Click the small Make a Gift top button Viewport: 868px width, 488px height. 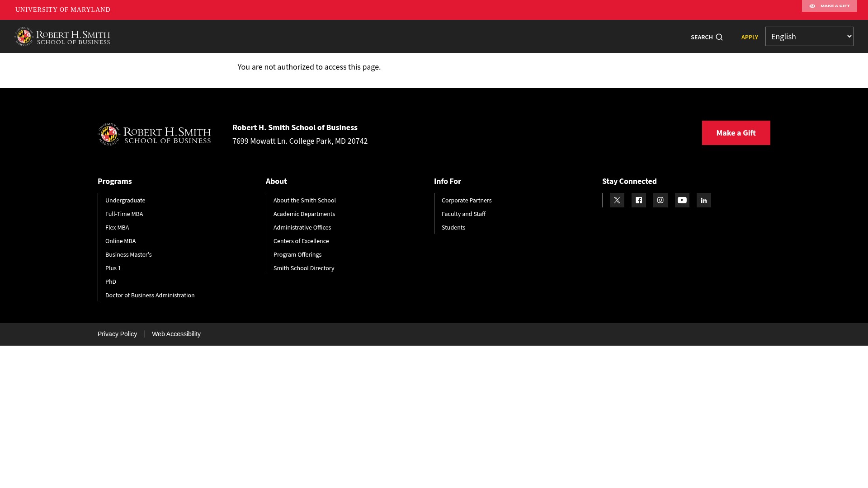tap(829, 6)
